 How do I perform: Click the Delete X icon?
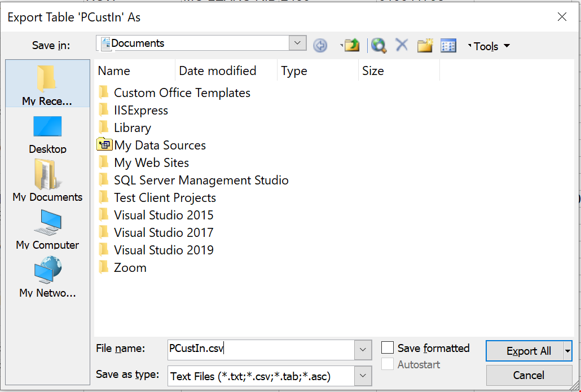click(401, 45)
